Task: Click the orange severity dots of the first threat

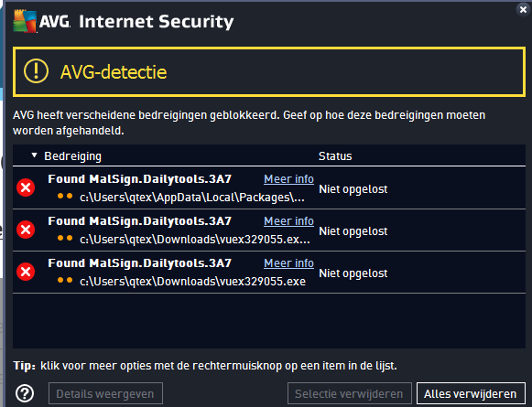Action: pos(65,196)
